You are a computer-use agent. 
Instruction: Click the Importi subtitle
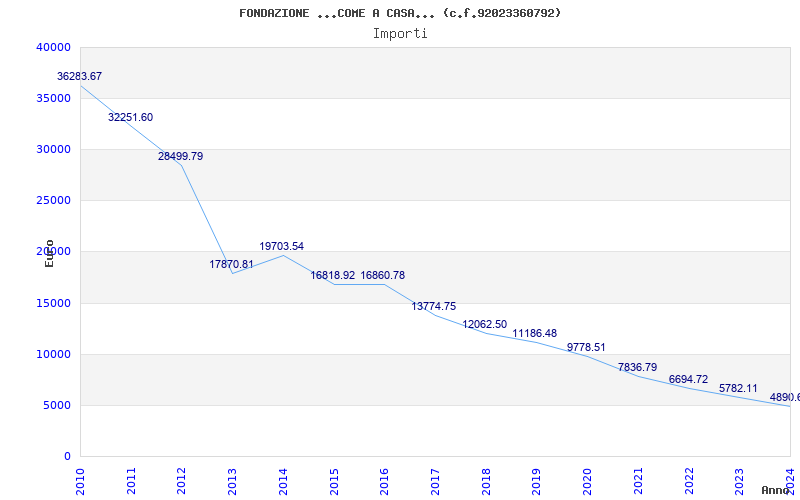pyautogui.click(x=400, y=34)
